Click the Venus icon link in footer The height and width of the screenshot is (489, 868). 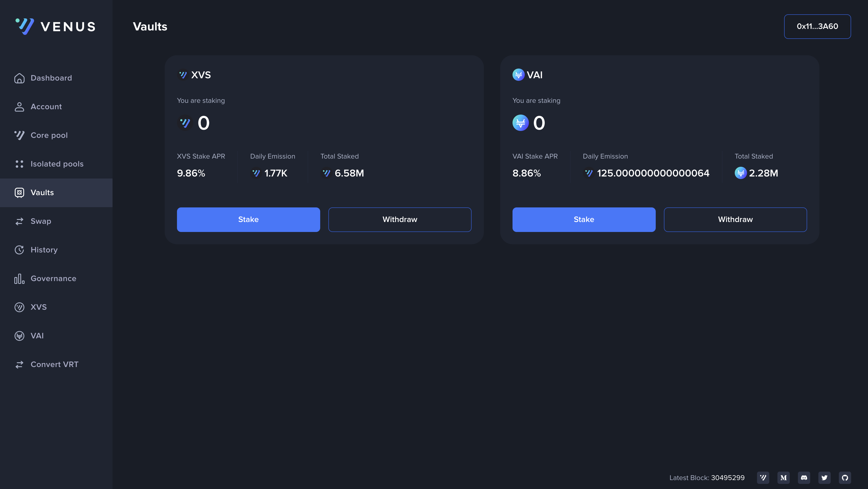[763, 477]
